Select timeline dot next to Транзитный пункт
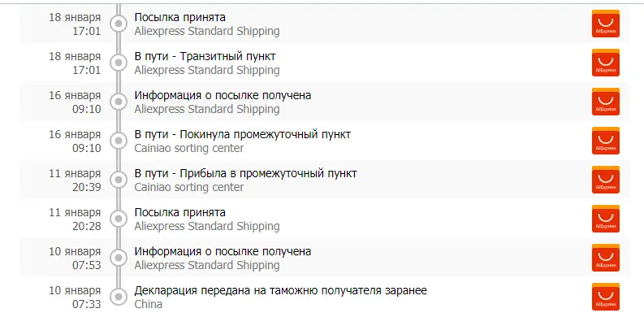 click(119, 63)
